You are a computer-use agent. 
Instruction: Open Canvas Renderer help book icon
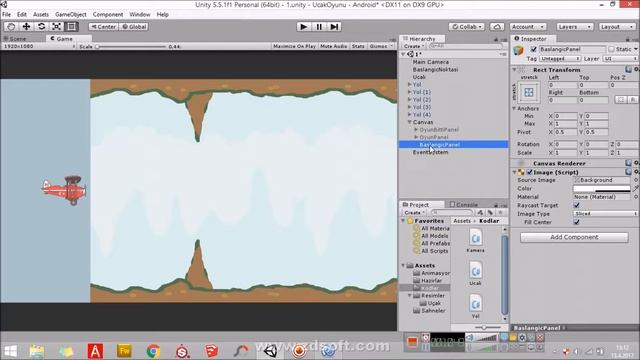(629, 163)
